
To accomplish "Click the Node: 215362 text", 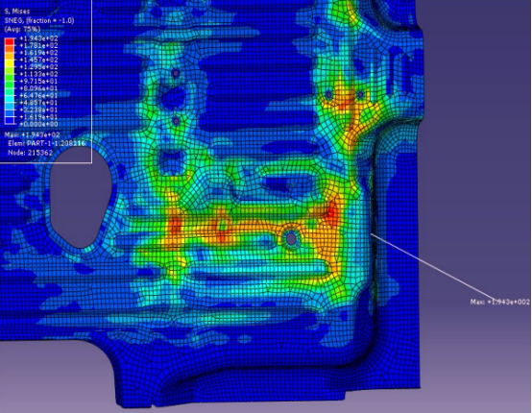I will pyautogui.click(x=30, y=153).
